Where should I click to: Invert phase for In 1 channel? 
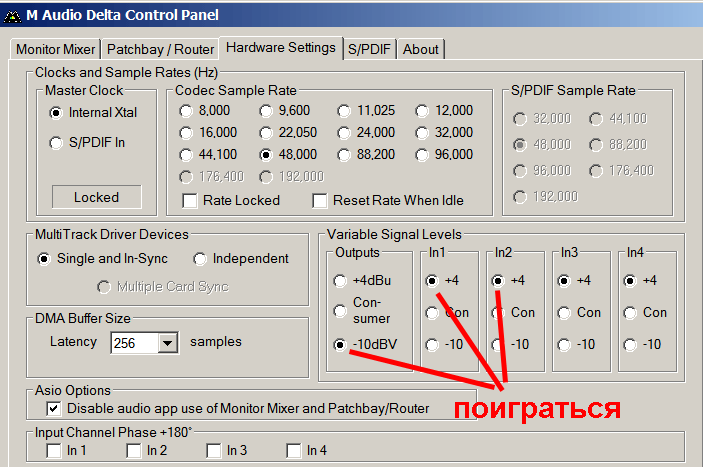(54, 451)
